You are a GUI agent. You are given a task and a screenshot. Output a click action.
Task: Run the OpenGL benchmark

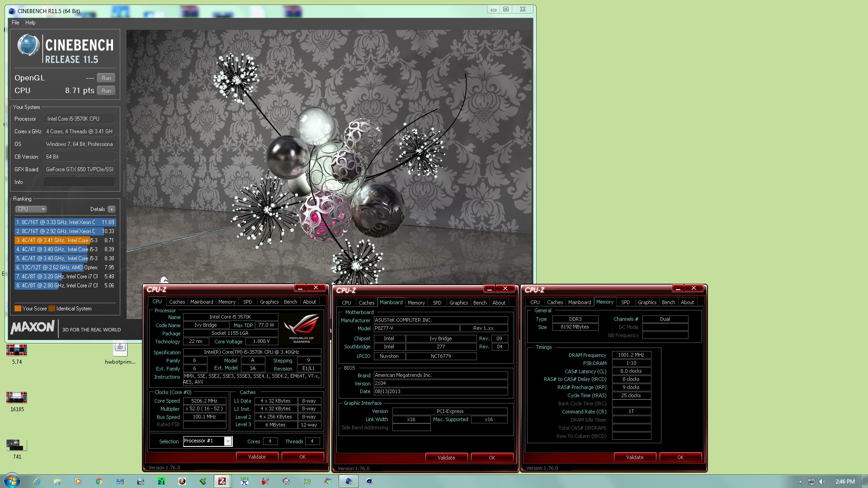click(x=106, y=78)
